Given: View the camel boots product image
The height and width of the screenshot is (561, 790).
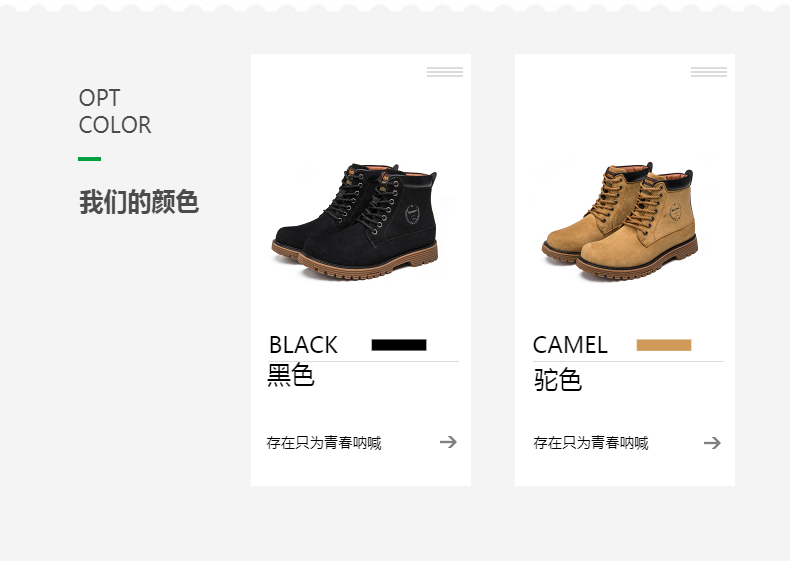Looking at the screenshot, I should click(x=620, y=221).
